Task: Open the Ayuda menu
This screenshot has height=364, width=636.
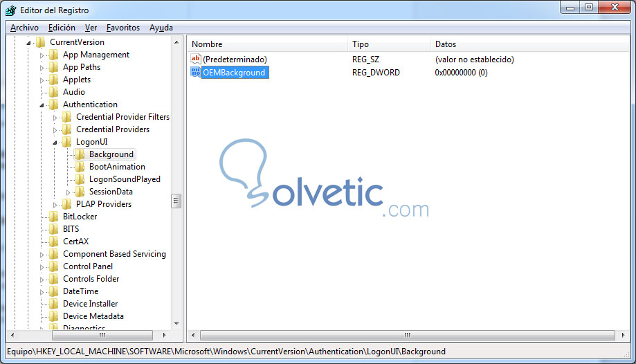Action: (161, 28)
